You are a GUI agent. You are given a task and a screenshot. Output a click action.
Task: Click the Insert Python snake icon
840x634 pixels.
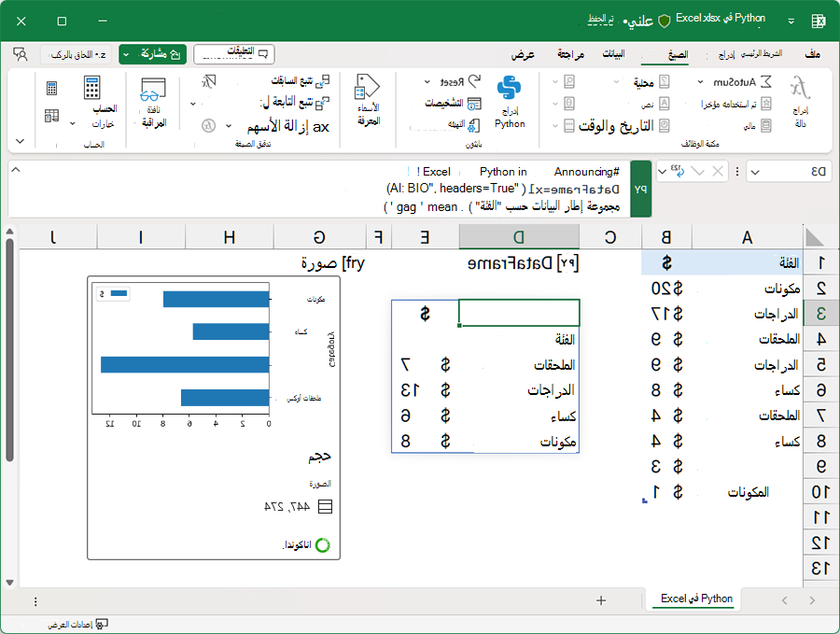[x=509, y=88]
